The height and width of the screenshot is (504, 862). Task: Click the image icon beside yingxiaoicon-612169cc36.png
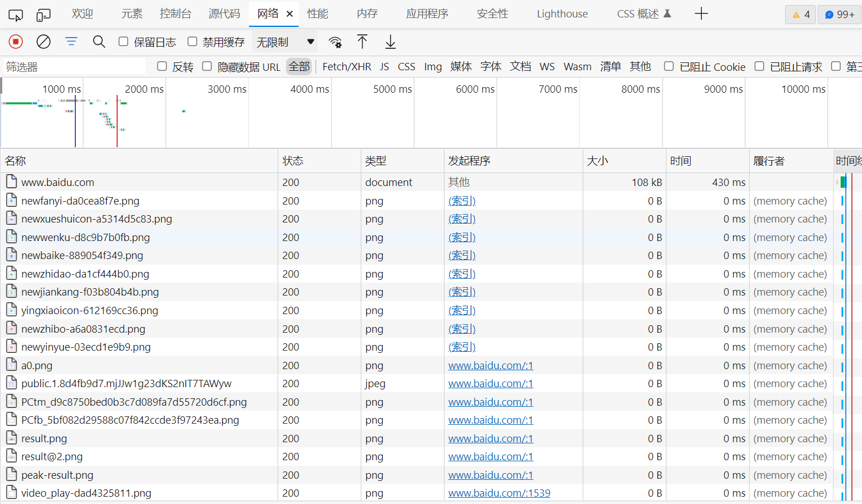(x=11, y=310)
